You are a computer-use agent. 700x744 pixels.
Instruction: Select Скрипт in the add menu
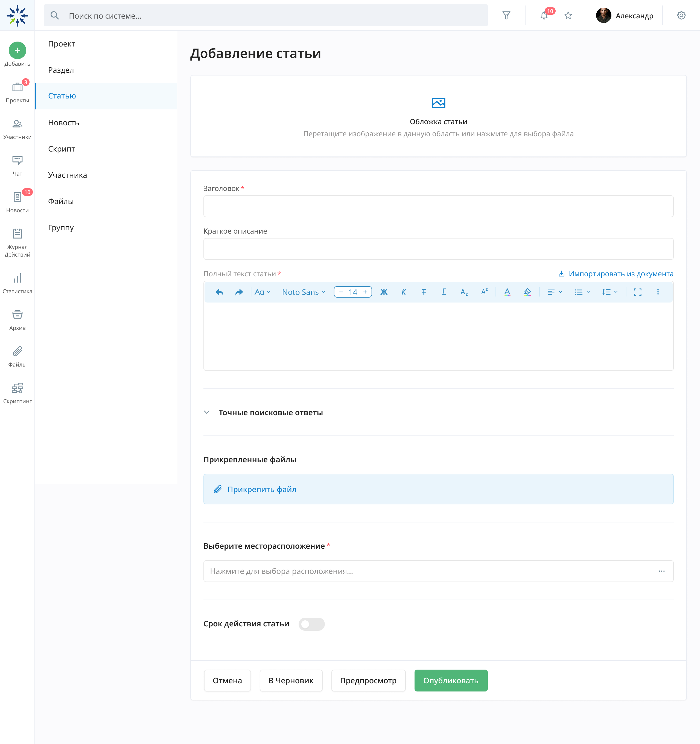pyautogui.click(x=61, y=149)
